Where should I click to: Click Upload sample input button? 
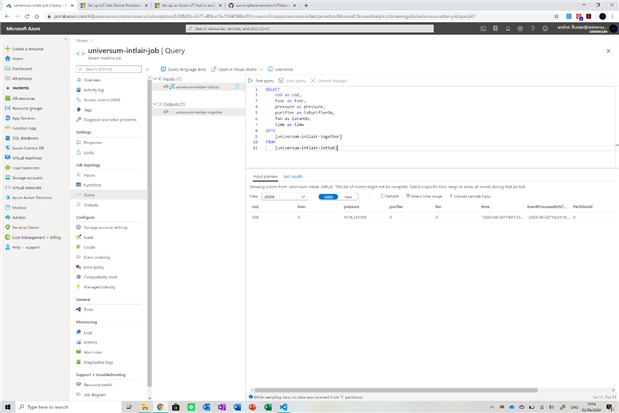click(x=473, y=196)
